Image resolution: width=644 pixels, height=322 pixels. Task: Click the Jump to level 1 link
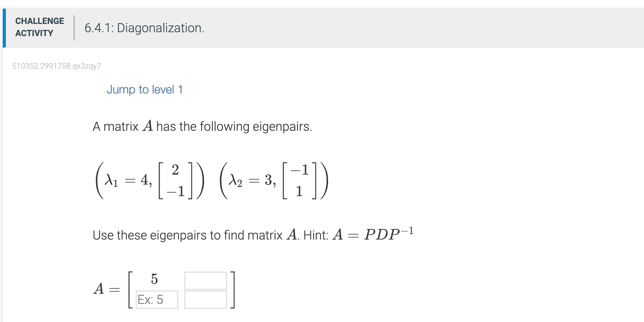tap(145, 90)
